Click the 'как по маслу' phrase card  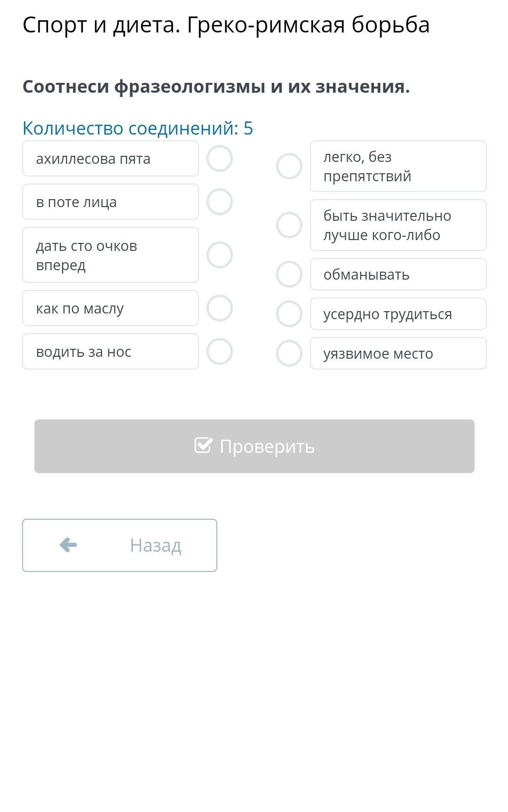111,308
